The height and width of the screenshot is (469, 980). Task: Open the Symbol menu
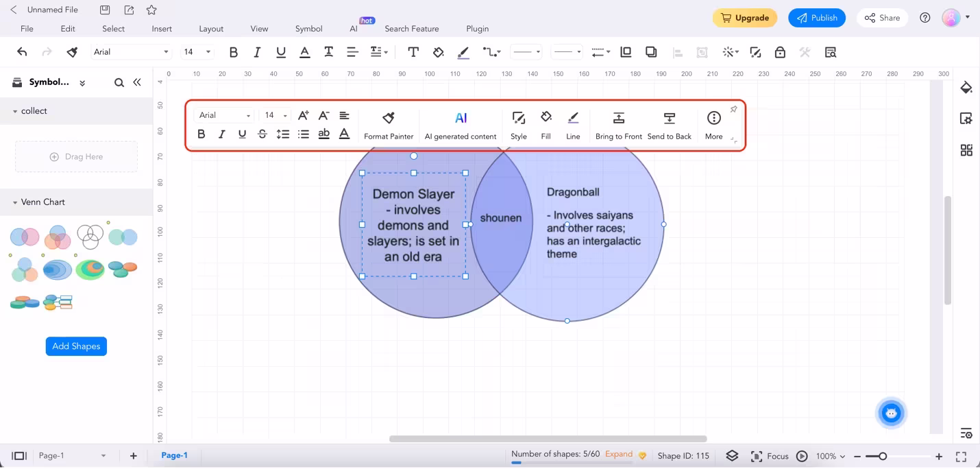click(x=309, y=29)
